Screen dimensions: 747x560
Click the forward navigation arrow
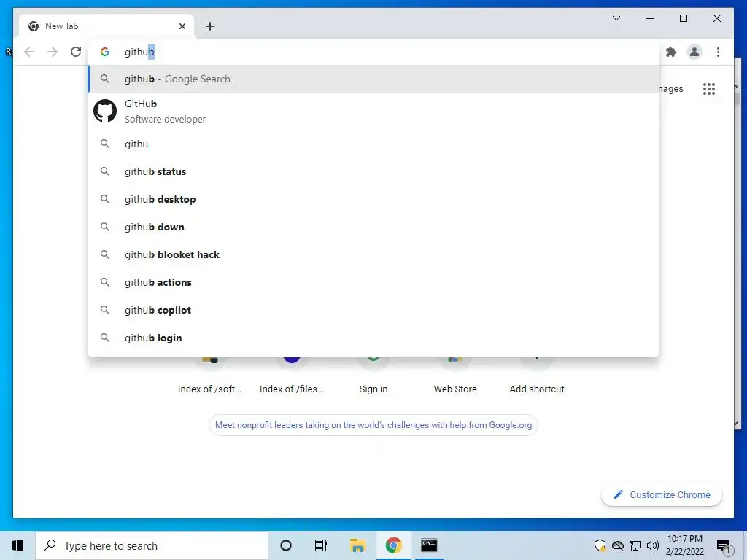pyautogui.click(x=53, y=52)
